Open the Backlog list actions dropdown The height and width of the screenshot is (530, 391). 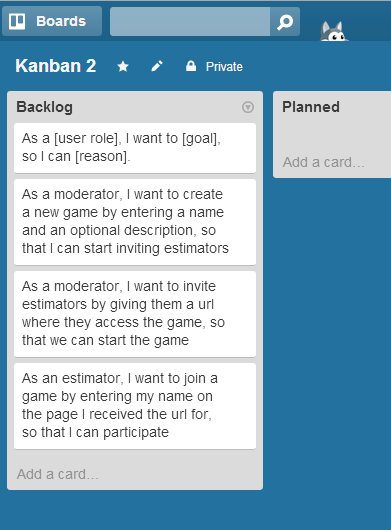248,107
